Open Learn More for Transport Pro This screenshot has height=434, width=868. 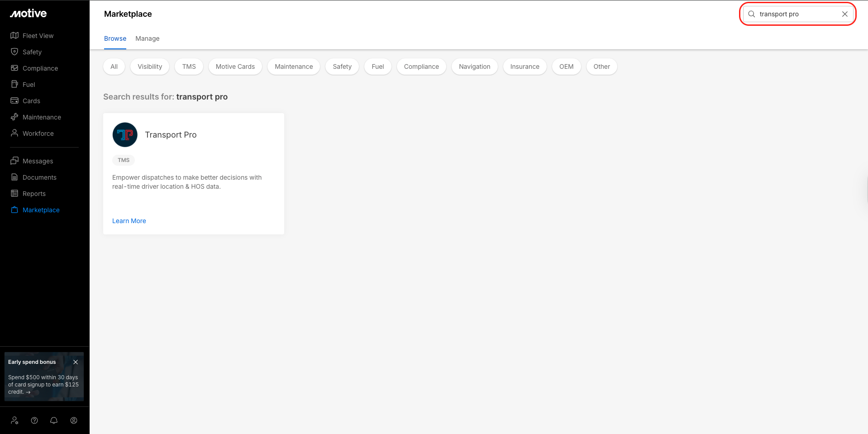click(x=129, y=221)
